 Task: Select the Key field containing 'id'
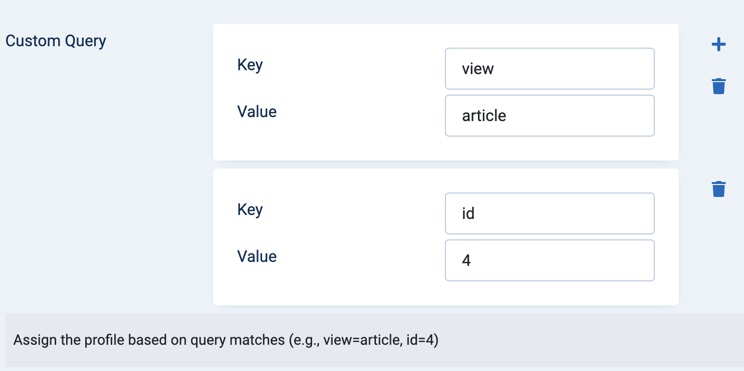click(x=549, y=213)
